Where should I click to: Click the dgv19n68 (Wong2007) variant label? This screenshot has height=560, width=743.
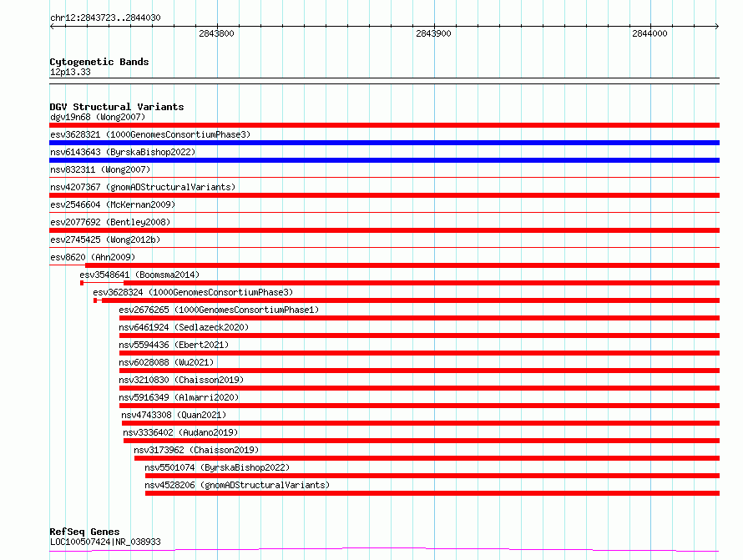click(x=98, y=117)
